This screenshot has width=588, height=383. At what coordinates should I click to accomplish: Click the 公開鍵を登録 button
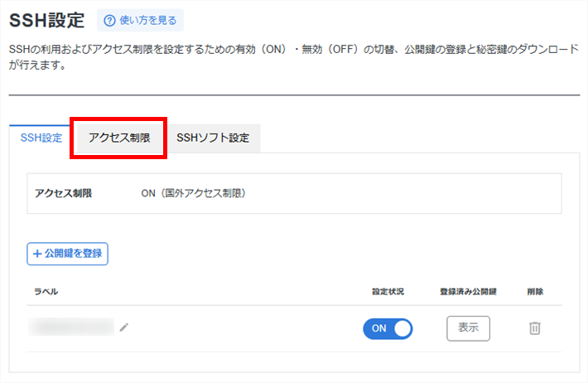68,254
